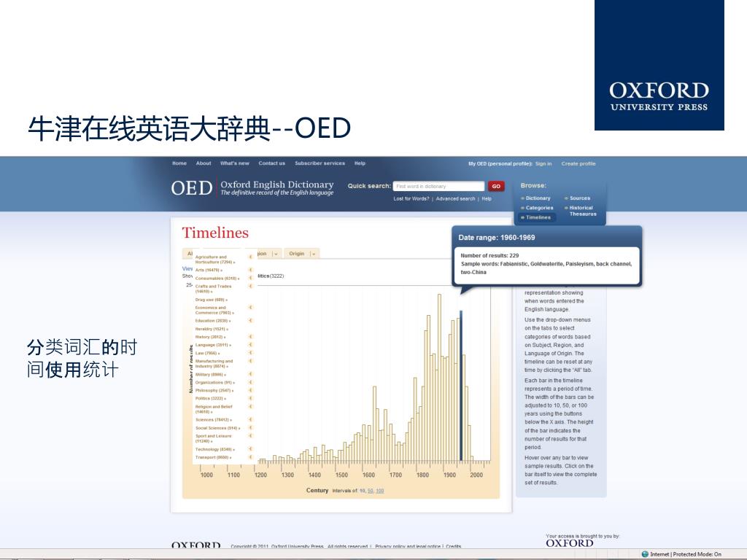Choose Sciences category from subject list
The width and height of the screenshot is (747, 560).
[214, 419]
